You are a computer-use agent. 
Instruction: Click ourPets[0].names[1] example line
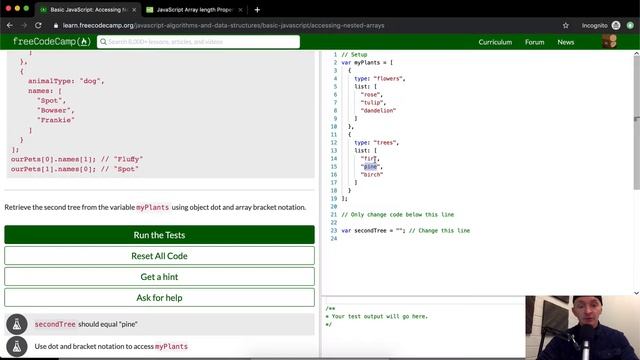(x=77, y=159)
